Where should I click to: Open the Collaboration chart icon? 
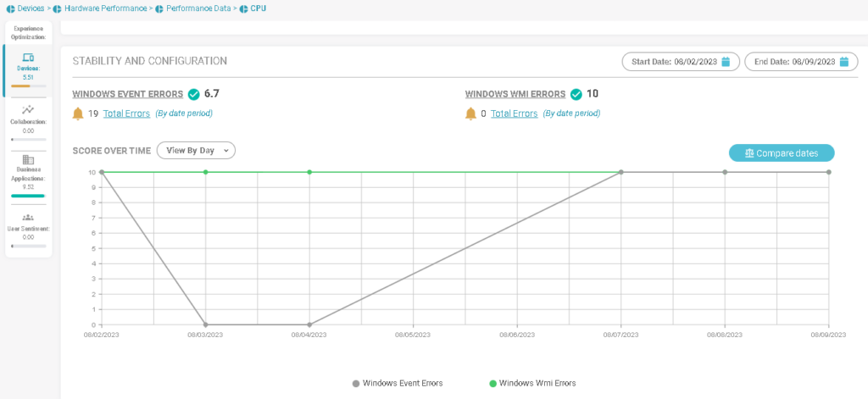tap(28, 109)
